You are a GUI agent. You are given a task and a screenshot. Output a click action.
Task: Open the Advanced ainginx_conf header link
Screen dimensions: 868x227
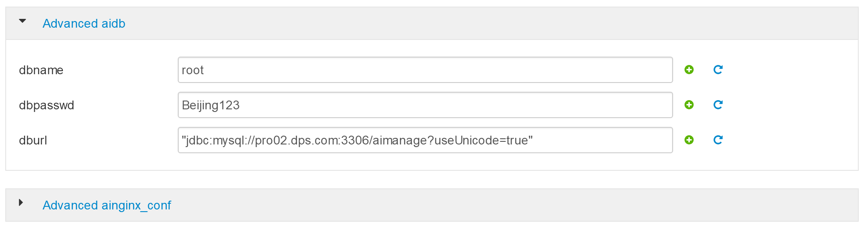pyautogui.click(x=107, y=205)
